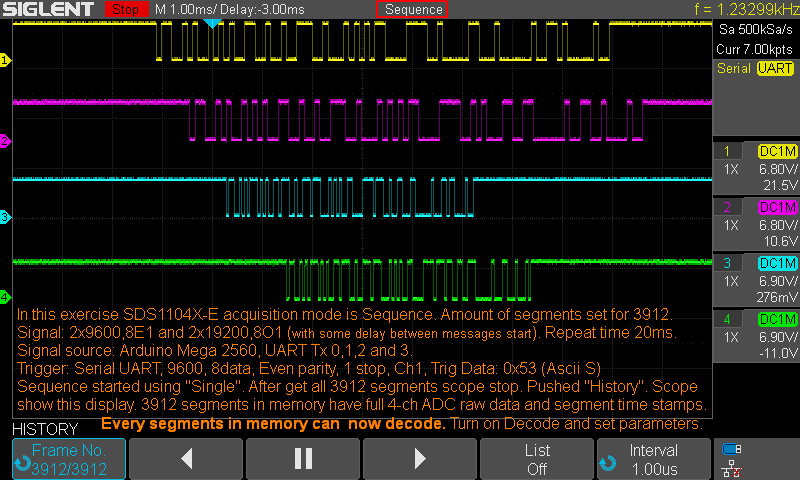Click the channel 3 DC1M coupling badge

coord(777,264)
